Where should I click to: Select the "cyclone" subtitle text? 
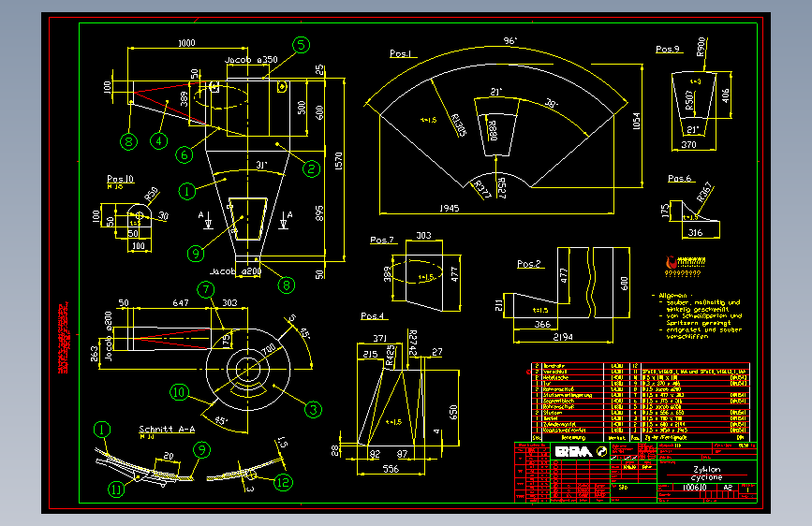(706, 477)
